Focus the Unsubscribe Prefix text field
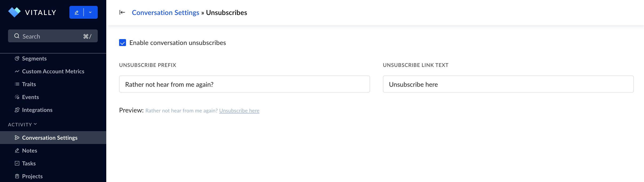Image resolution: width=644 pixels, height=182 pixels. click(x=244, y=84)
